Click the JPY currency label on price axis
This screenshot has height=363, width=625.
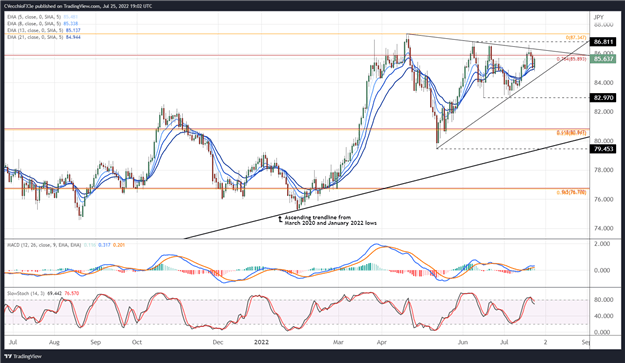[598, 17]
